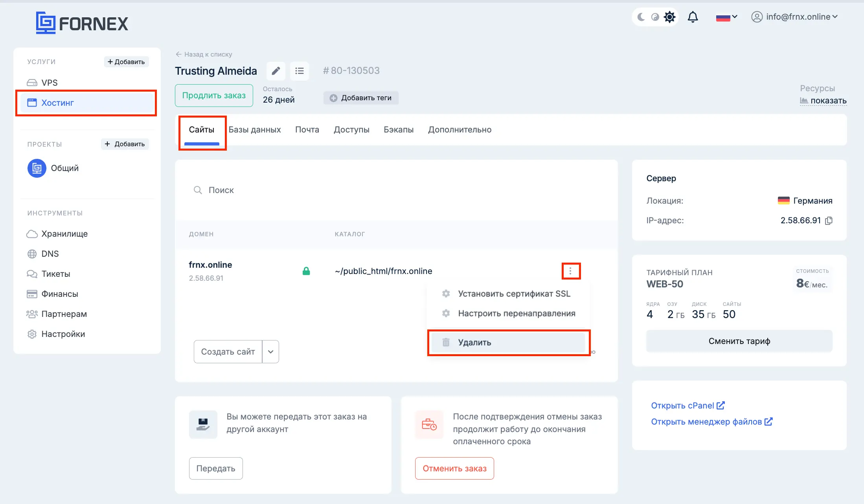The width and height of the screenshot is (864, 504).
Task: Edit the order name with pencil icon
Action: [276, 71]
